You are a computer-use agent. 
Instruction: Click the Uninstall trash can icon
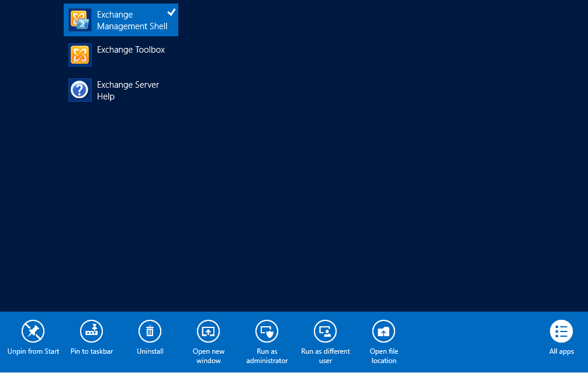(x=150, y=331)
